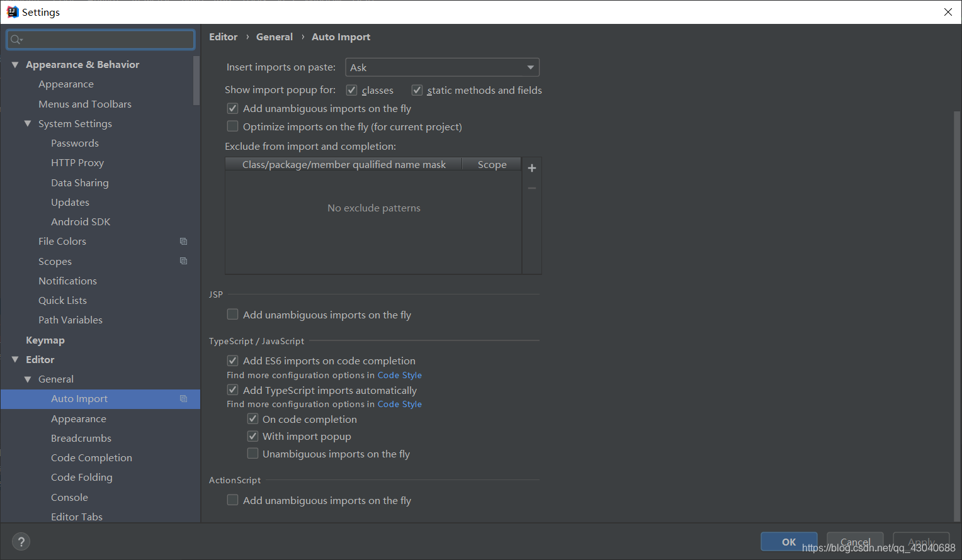Click the Editor breadcrumb
962x560 pixels.
tap(224, 37)
